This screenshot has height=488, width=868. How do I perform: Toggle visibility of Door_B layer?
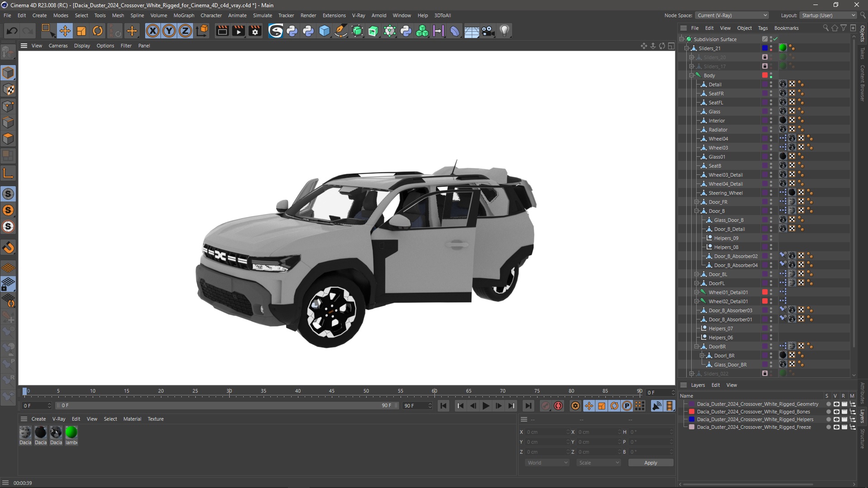771,209
